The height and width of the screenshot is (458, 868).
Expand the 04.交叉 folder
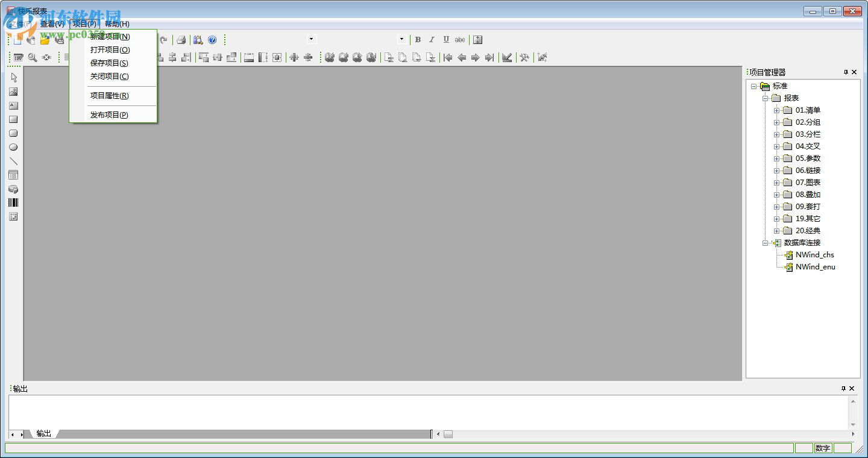[777, 146]
